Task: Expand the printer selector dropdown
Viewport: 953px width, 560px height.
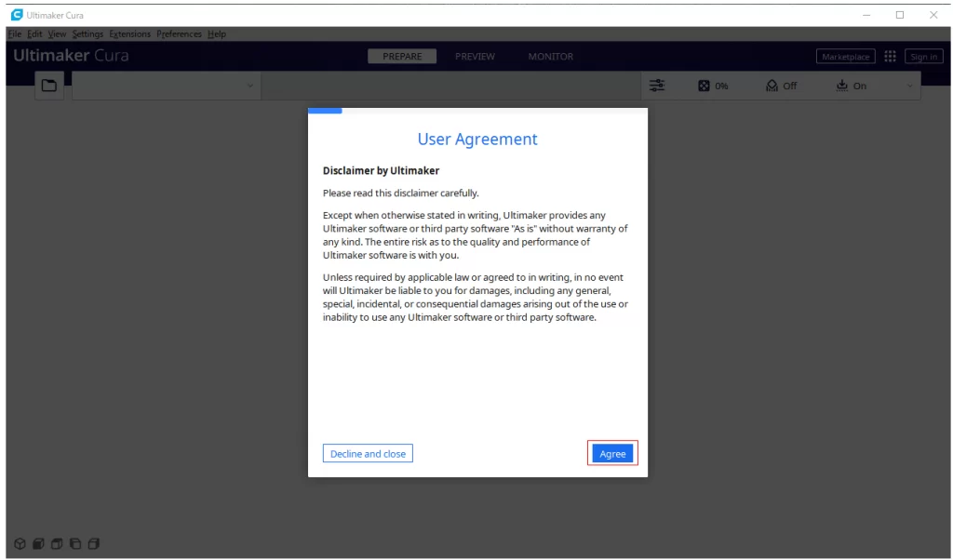Action: pos(167,86)
